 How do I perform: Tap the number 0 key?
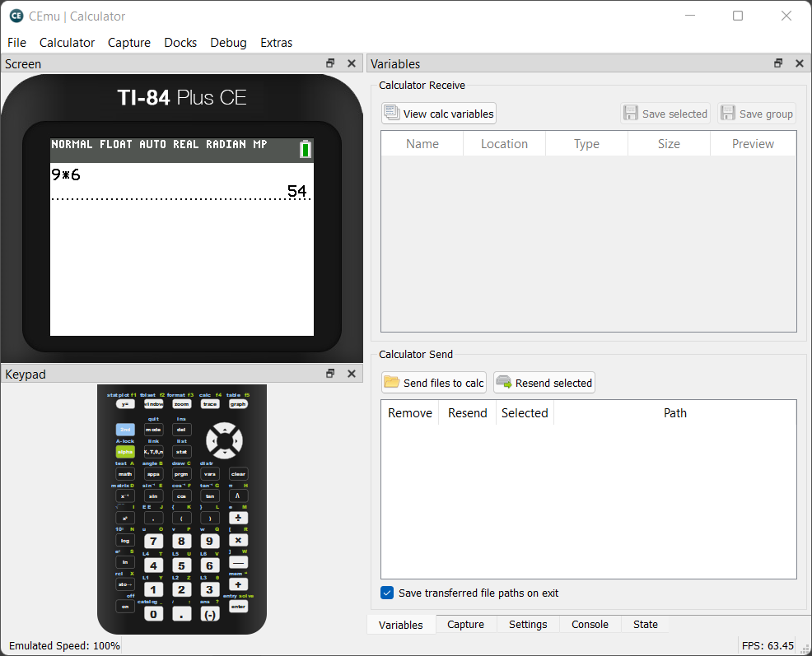tap(153, 615)
